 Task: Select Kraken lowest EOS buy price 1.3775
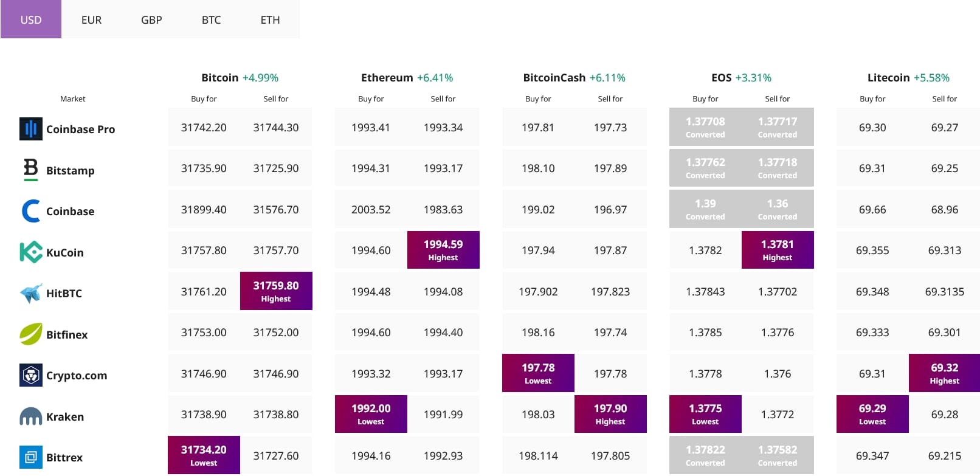705,413
